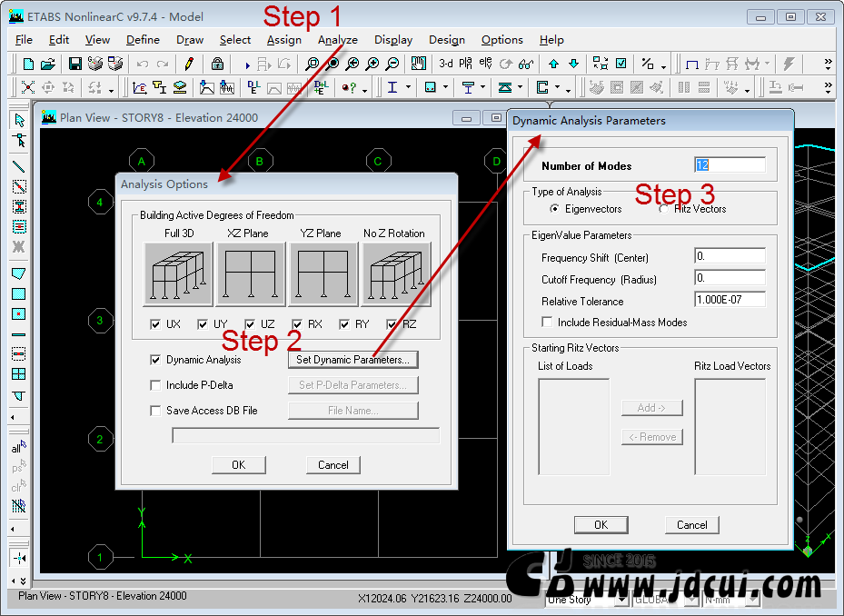Enable Save Access DB File checkbox
The width and height of the screenshot is (844, 616).
pyautogui.click(x=155, y=411)
